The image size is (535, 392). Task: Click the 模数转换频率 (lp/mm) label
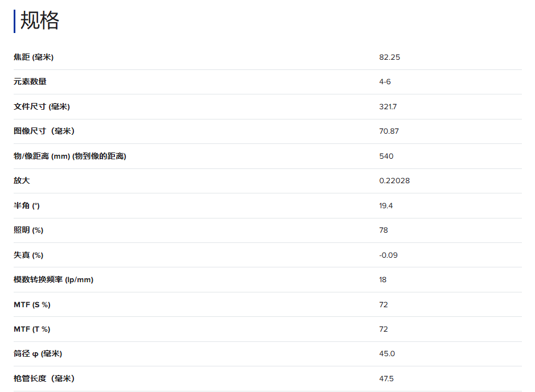pos(53,280)
